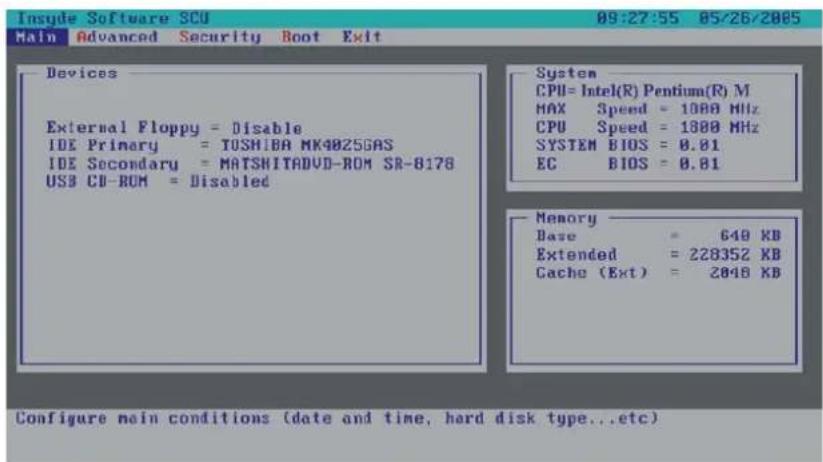Click the MAX Speed value line
The height and width of the screenshot is (462, 823).
647,109
